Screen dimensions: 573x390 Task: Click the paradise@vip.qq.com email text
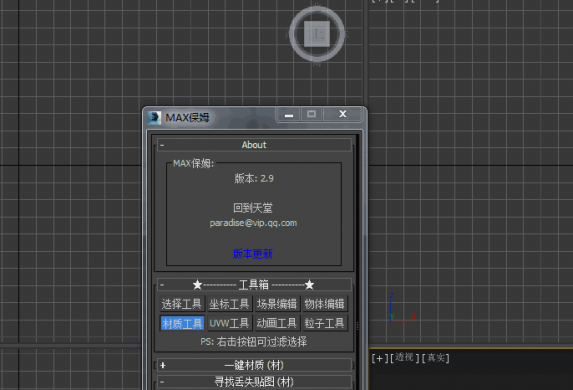253,223
